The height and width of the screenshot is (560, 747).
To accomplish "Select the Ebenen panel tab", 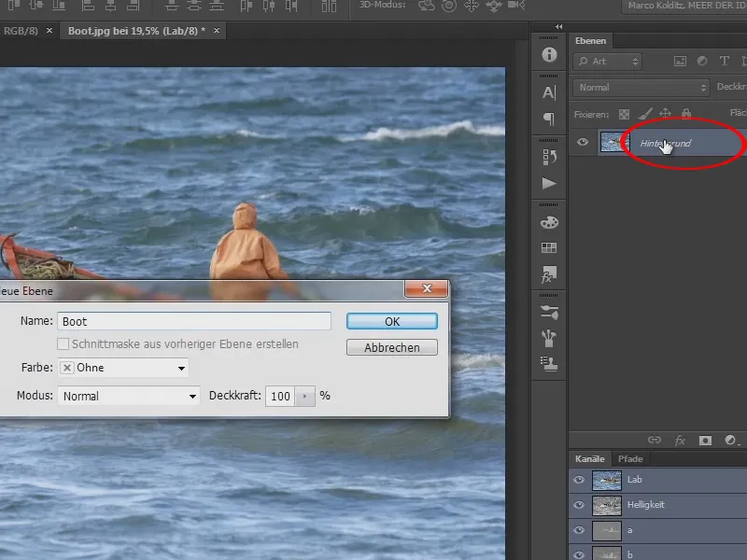I will point(590,41).
